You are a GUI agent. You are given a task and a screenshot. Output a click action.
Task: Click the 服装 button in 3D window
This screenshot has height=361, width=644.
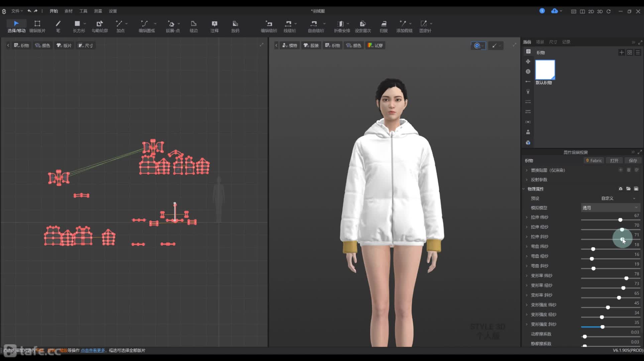(311, 45)
